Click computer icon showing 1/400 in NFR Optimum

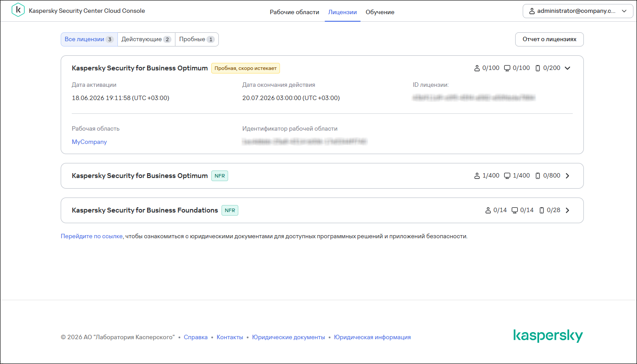(507, 176)
